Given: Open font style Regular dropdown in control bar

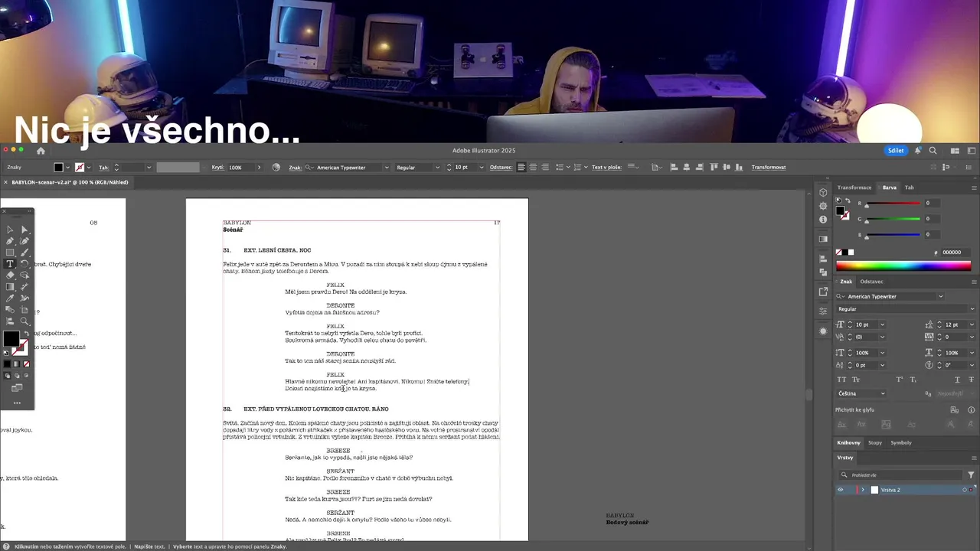Looking at the screenshot, I should tap(437, 167).
